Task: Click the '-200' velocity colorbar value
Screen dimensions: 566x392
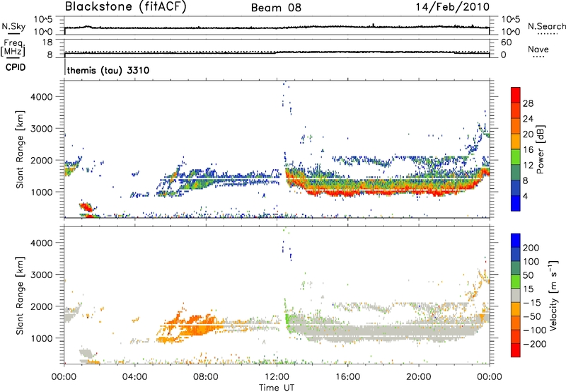Action: [x=535, y=344]
